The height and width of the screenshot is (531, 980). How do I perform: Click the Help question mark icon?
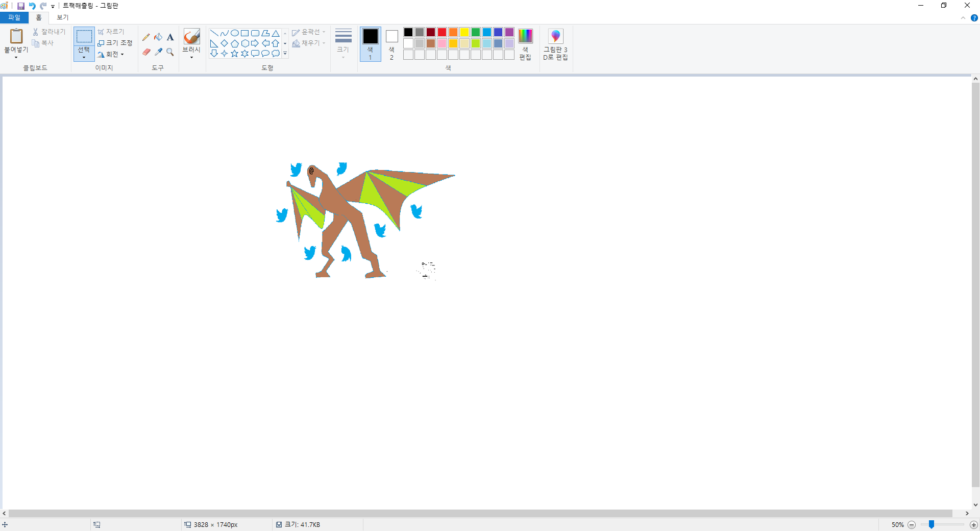pos(974,18)
